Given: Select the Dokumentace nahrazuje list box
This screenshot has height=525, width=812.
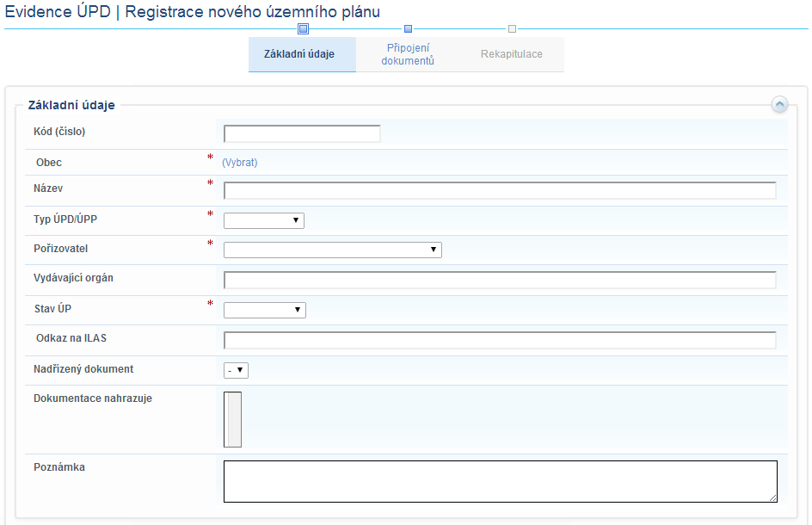Looking at the screenshot, I should click(x=232, y=419).
